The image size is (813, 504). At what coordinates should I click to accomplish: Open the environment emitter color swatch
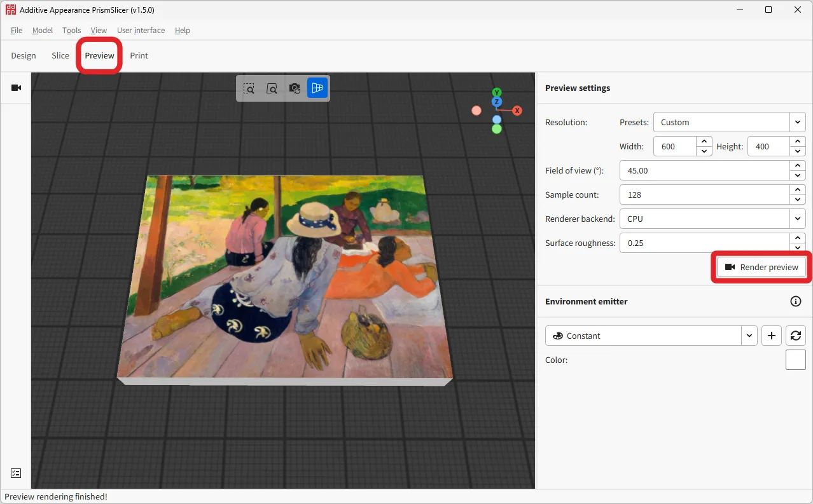coord(795,360)
